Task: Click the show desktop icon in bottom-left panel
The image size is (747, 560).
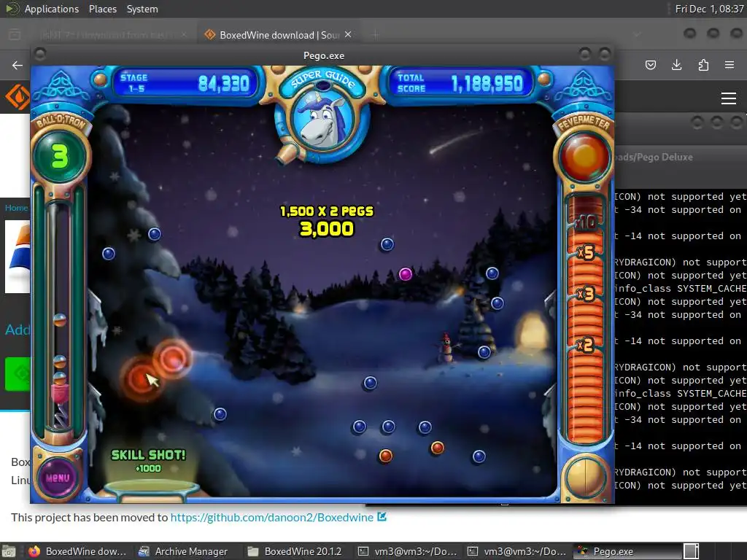Action: click(x=9, y=551)
